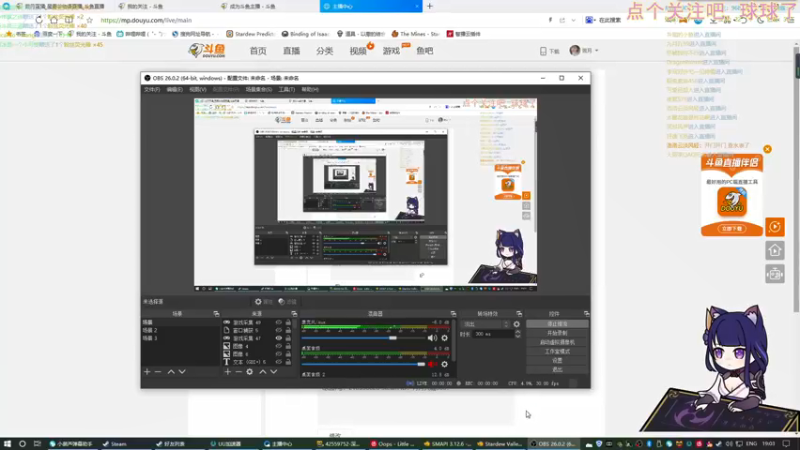Click the browser address bar URL
This screenshot has height=450, width=800.
[x=146, y=20]
